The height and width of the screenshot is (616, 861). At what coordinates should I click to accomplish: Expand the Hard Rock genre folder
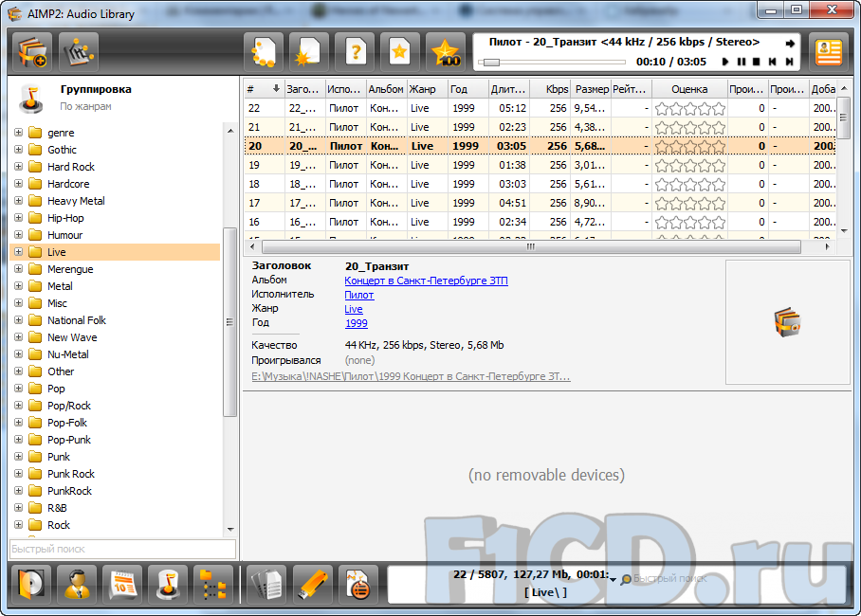18,167
